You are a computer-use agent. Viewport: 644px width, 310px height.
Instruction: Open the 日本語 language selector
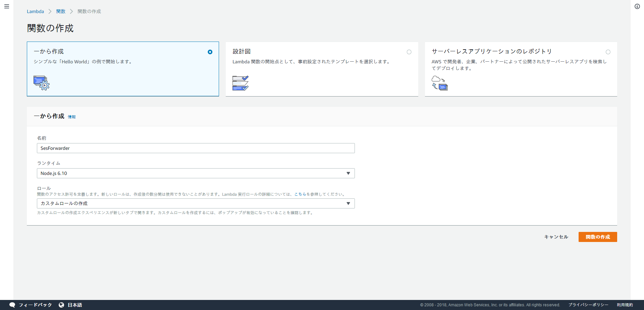point(75,305)
